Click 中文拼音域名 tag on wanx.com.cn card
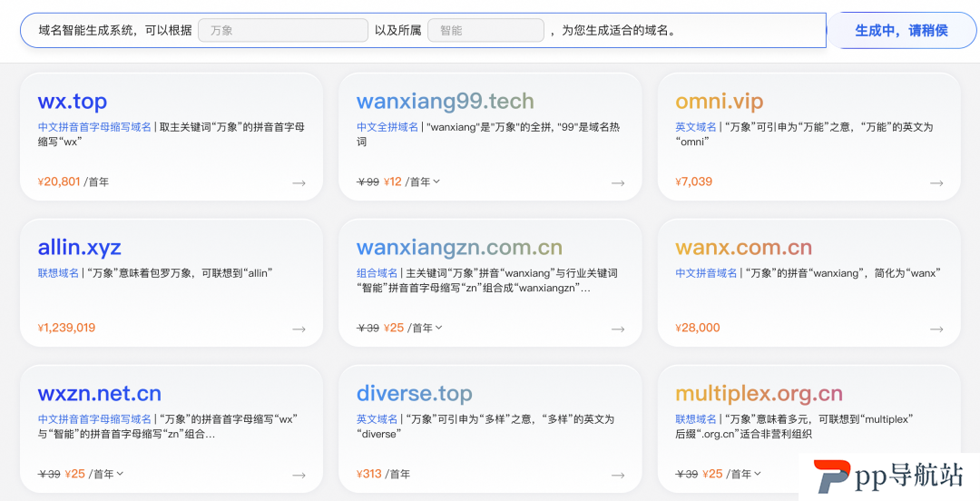 (x=706, y=273)
